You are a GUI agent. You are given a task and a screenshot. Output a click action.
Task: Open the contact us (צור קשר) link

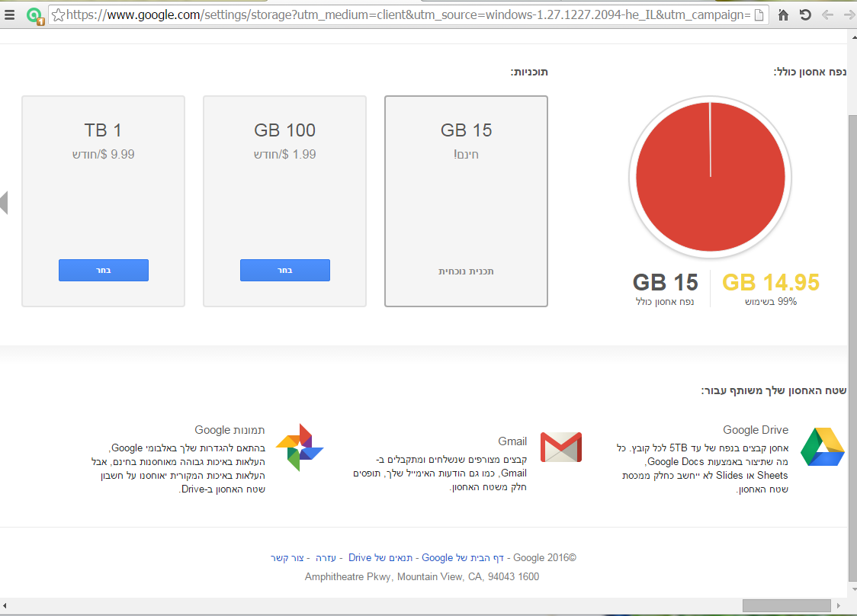tap(287, 557)
